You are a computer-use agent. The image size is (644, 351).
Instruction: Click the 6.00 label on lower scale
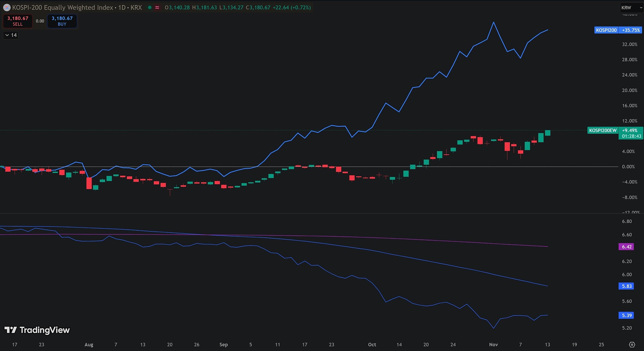(627, 274)
